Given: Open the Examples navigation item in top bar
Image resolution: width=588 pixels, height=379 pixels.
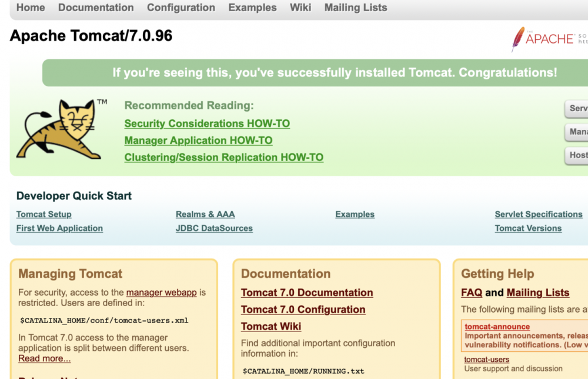Looking at the screenshot, I should point(252,8).
